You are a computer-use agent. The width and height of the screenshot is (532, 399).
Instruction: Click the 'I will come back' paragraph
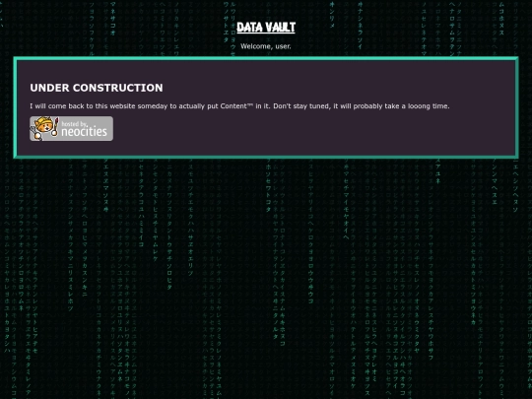(x=239, y=106)
